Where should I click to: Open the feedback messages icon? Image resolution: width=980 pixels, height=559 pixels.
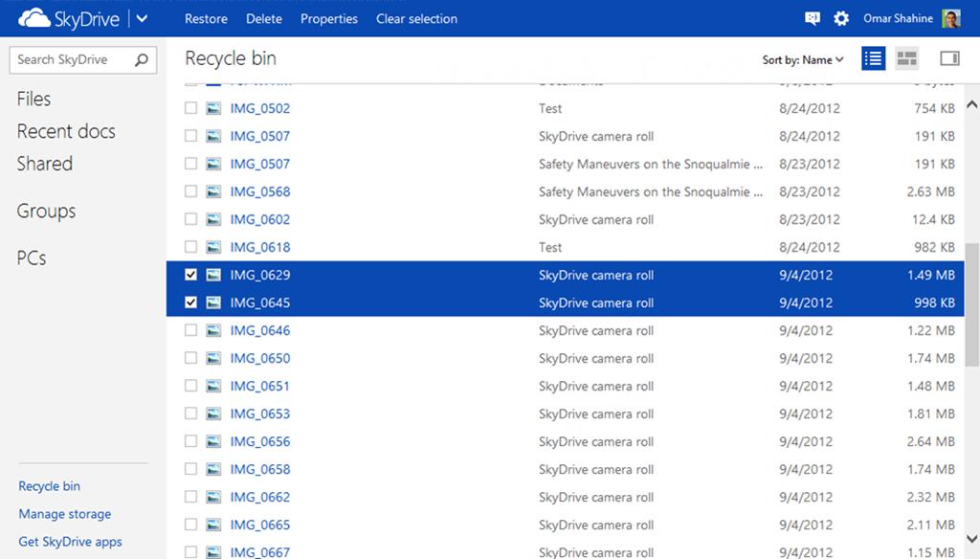pyautogui.click(x=812, y=19)
